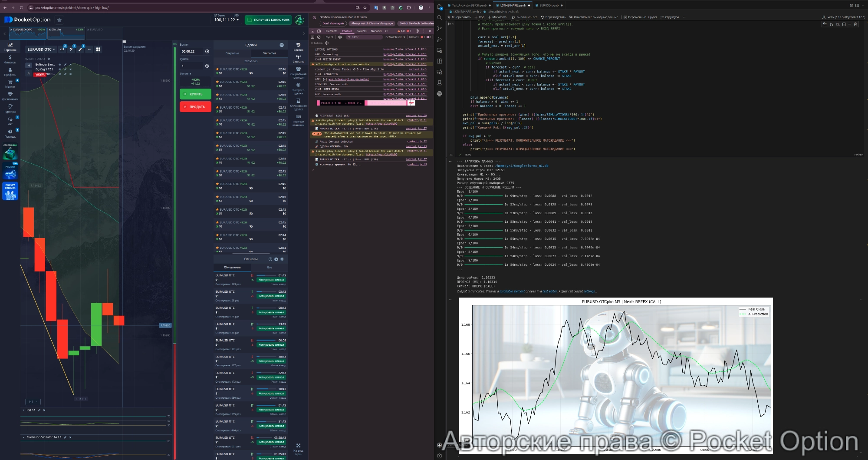Toggle visibility of Bollinger Bands indicator
The width and height of the screenshot is (868, 460).
pyautogui.click(x=60, y=64)
